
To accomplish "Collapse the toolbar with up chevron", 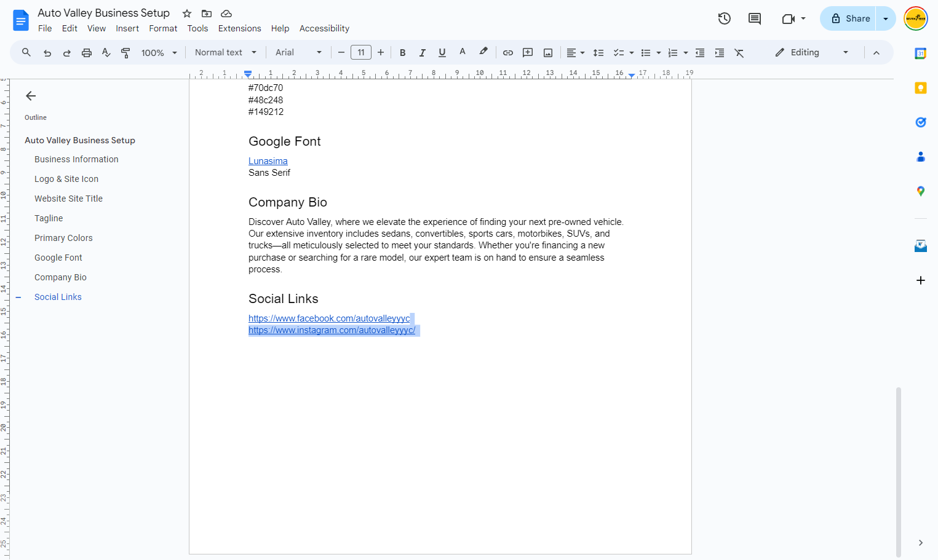I will coord(876,53).
